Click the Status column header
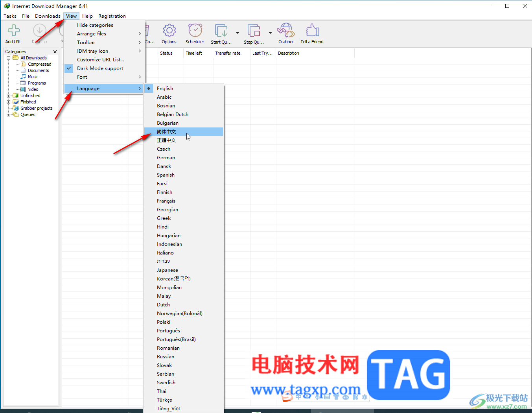This screenshot has width=532, height=413. 171,53
